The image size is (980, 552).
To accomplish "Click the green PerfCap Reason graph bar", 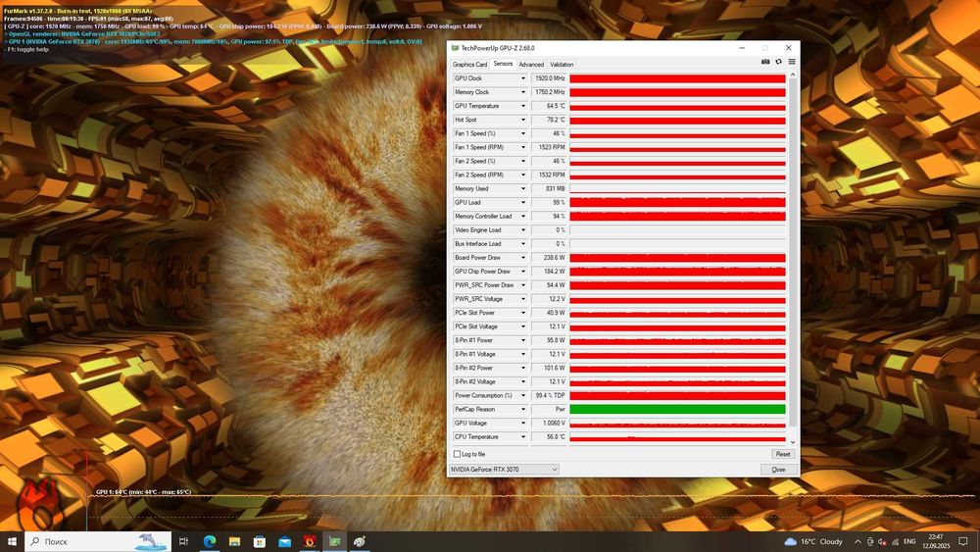I will coord(677,409).
